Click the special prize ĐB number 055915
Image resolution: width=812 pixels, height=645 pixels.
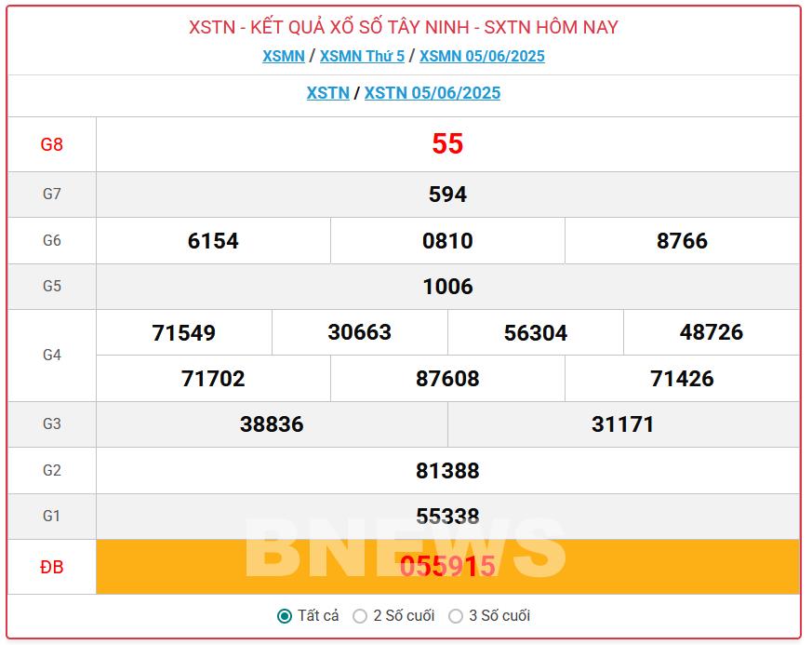(447, 567)
